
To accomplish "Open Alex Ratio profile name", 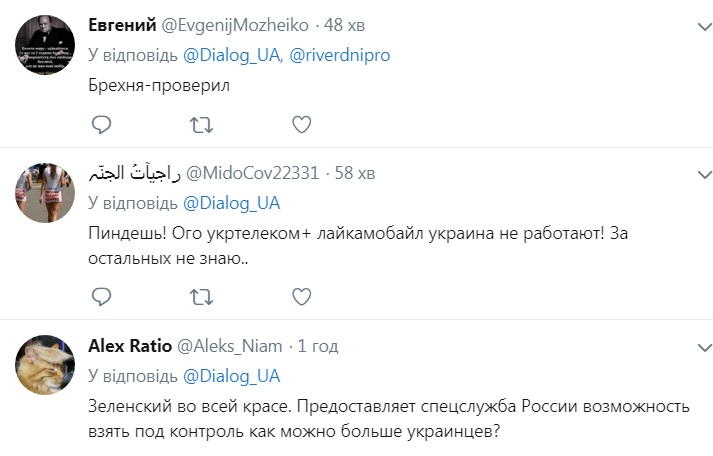I will tap(130, 346).
